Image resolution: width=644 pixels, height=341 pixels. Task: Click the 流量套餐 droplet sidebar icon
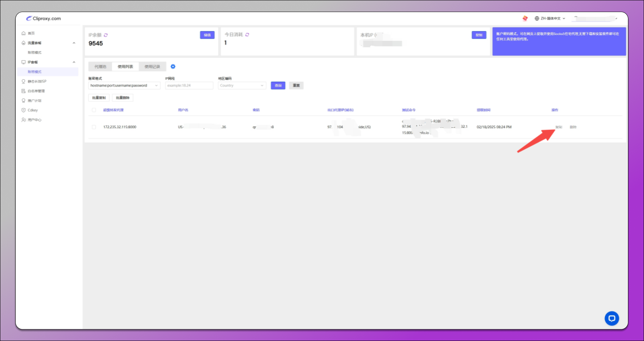pos(24,43)
